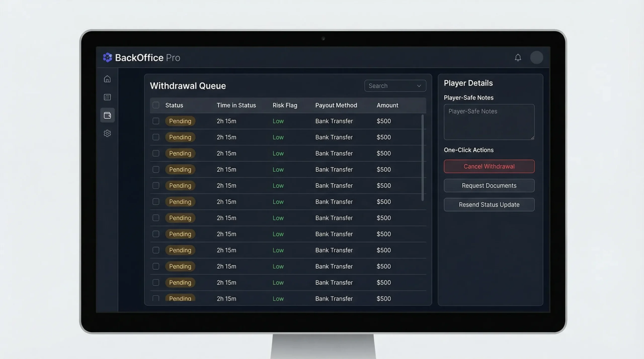
Task: Open settings gear in the sidebar
Action: (107, 133)
